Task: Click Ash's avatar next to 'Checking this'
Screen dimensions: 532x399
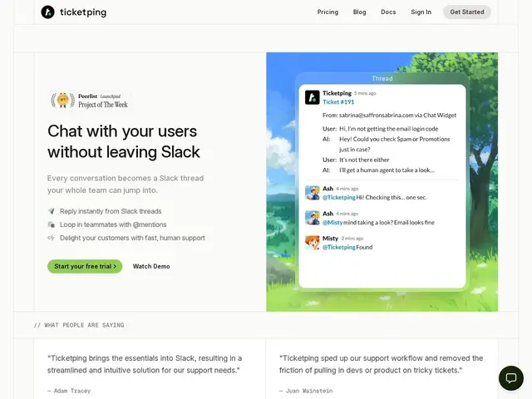Action: pos(313,193)
